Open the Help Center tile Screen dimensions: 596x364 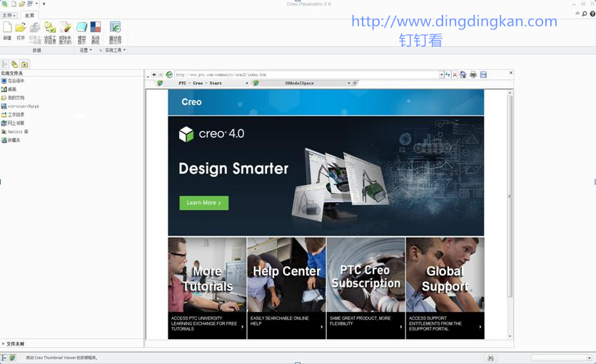pyautogui.click(x=287, y=288)
